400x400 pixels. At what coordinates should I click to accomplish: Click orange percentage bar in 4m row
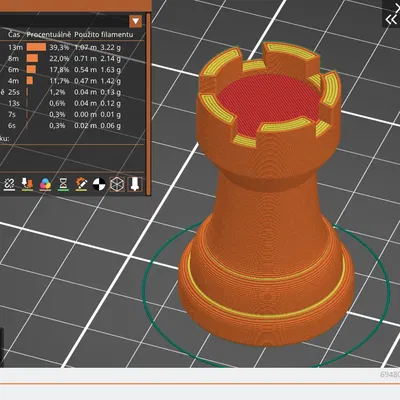[x=30, y=81]
